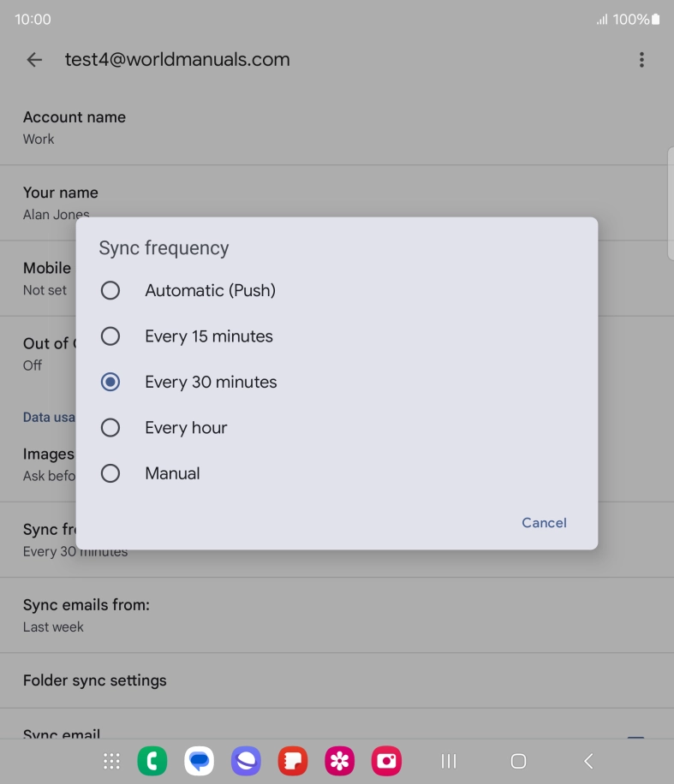Viewport: 674px width, 784px height.
Task: Open the Samsung Internet browser icon
Action: tap(246, 761)
